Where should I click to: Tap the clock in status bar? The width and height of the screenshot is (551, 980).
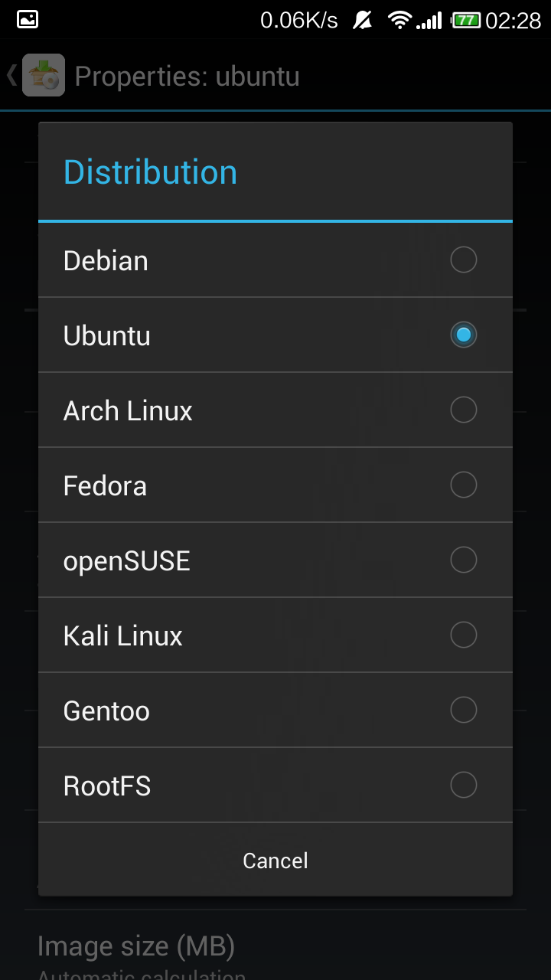pyautogui.click(x=514, y=21)
